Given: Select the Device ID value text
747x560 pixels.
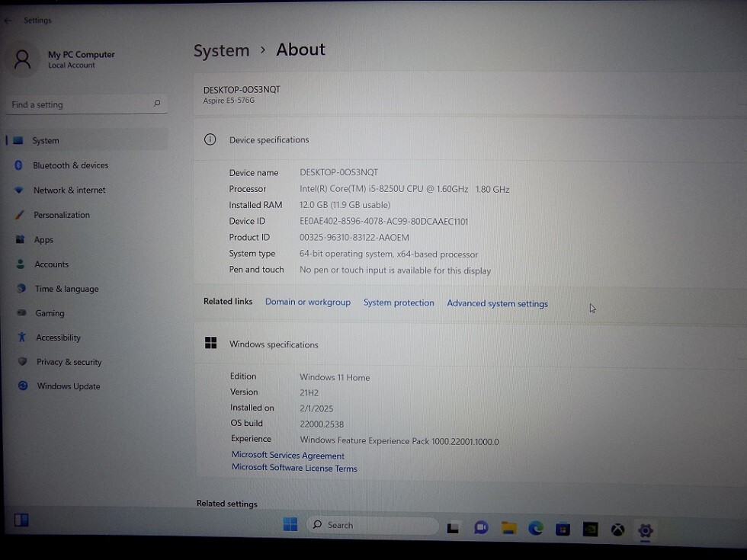Looking at the screenshot, I should (384, 222).
